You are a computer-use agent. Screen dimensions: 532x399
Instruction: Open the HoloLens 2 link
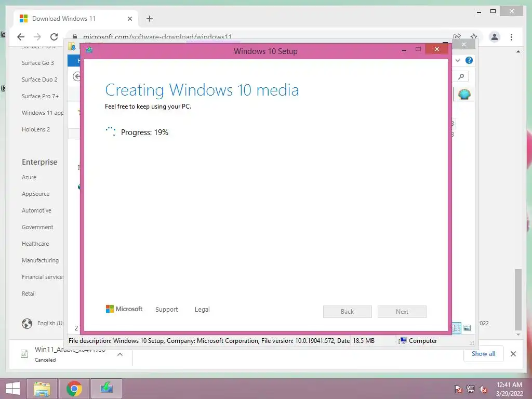(36, 129)
